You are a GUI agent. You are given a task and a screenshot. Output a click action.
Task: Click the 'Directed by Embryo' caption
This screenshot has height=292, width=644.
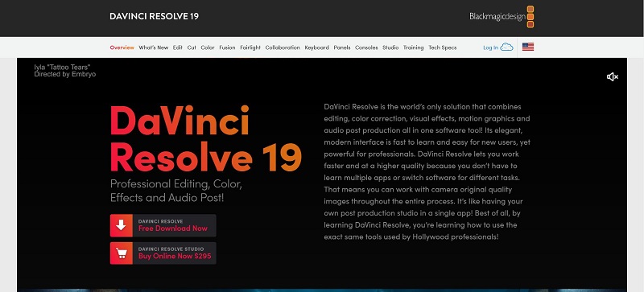[65, 74]
